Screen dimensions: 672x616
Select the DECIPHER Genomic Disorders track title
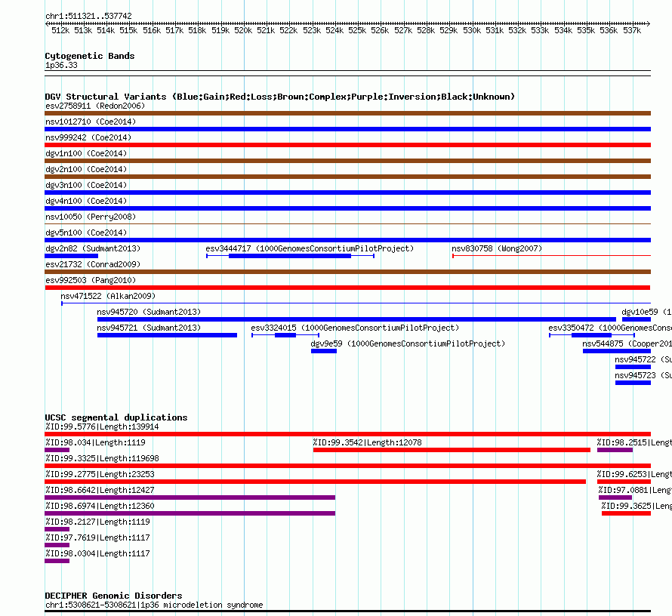(x=113, y=596)
